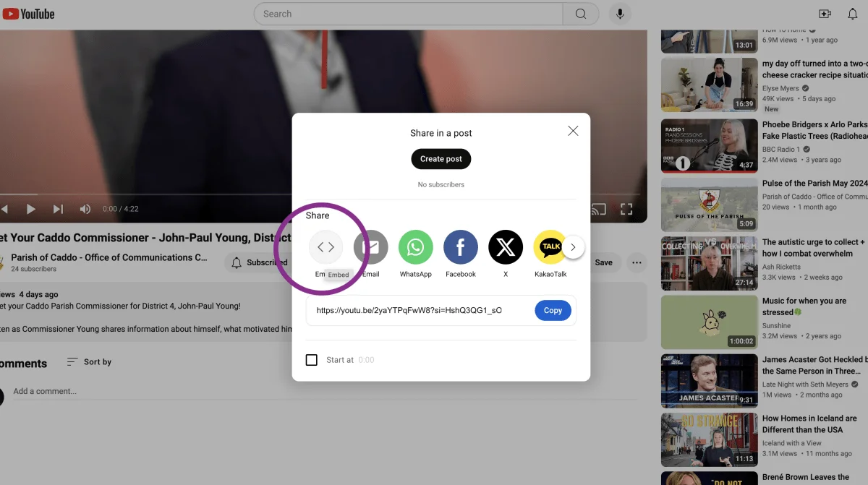The image size is (868, 485).
Task: Share via KakaoTalk icon
Action: [x=550, y=247]
